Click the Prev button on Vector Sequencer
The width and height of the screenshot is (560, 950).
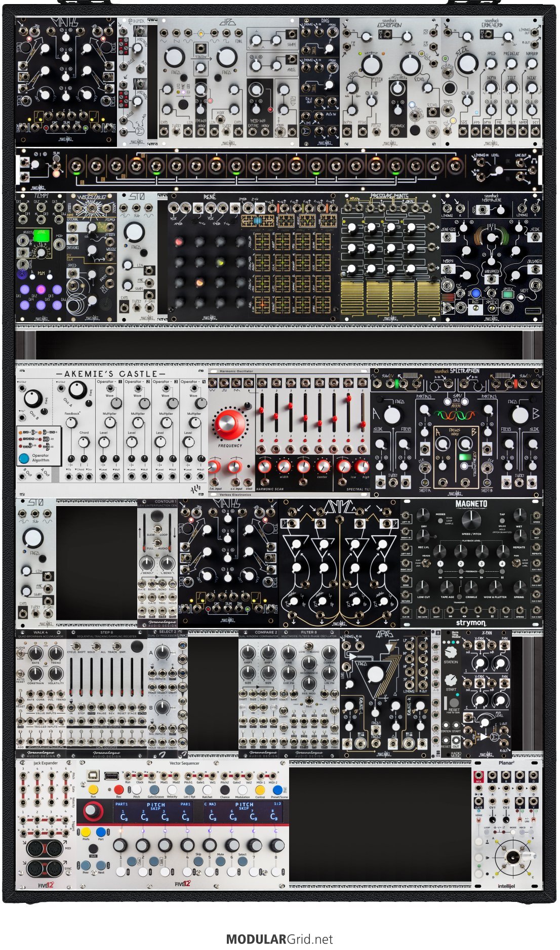[86, 865]
